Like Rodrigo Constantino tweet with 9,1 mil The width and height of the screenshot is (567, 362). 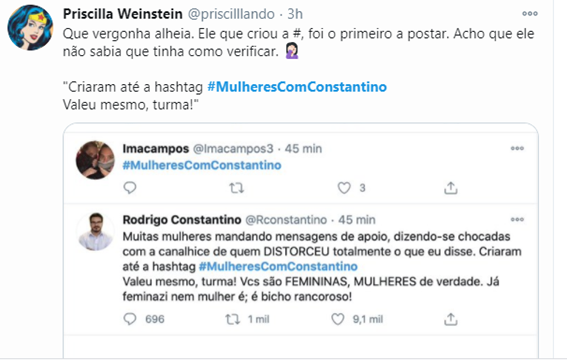(x=338, y=319)
